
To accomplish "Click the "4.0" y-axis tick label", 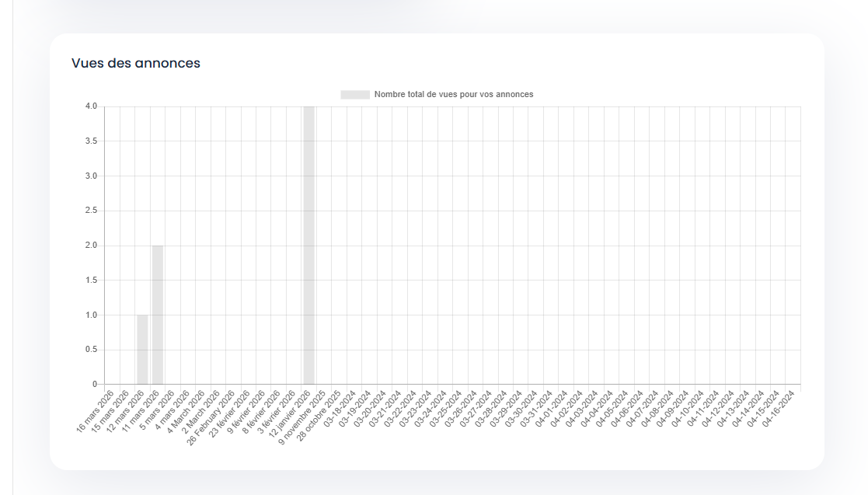I will pos(90,106).
